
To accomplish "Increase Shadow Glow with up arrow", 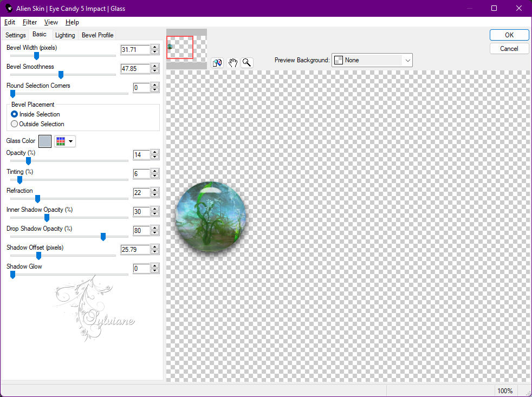I will (155, 266).
